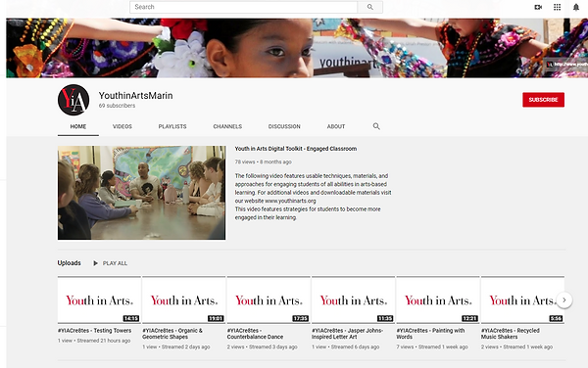
Task: Click the '#YIACre8tes - Counterbalance Dance' title
Action: (255, 334)
